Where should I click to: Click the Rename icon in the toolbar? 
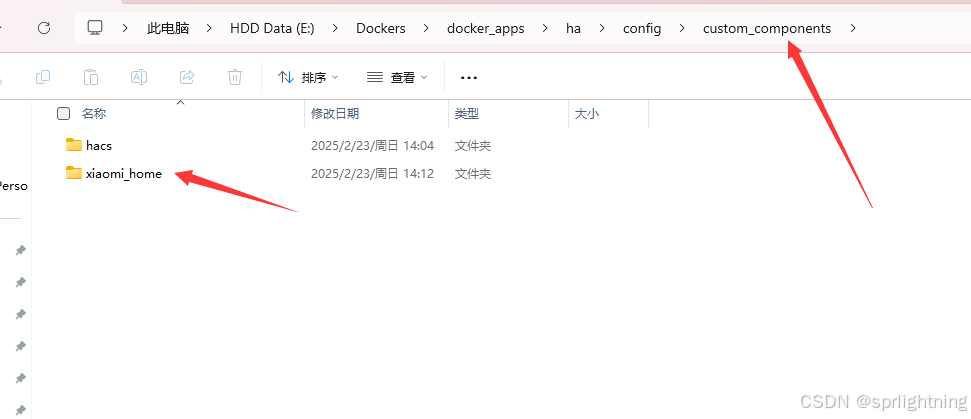(x=139, y=77)
